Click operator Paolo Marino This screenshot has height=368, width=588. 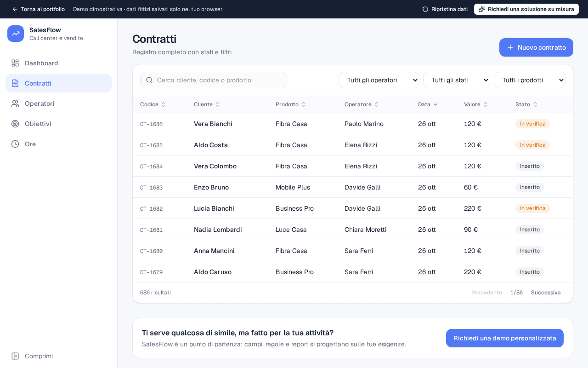coord(364,124)
